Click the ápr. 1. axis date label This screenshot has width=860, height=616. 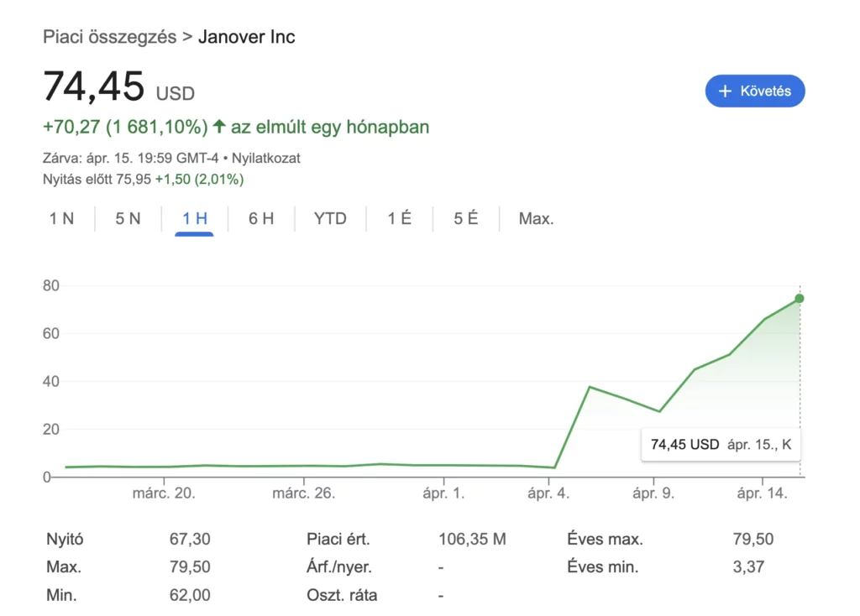(x=443, y=493)
